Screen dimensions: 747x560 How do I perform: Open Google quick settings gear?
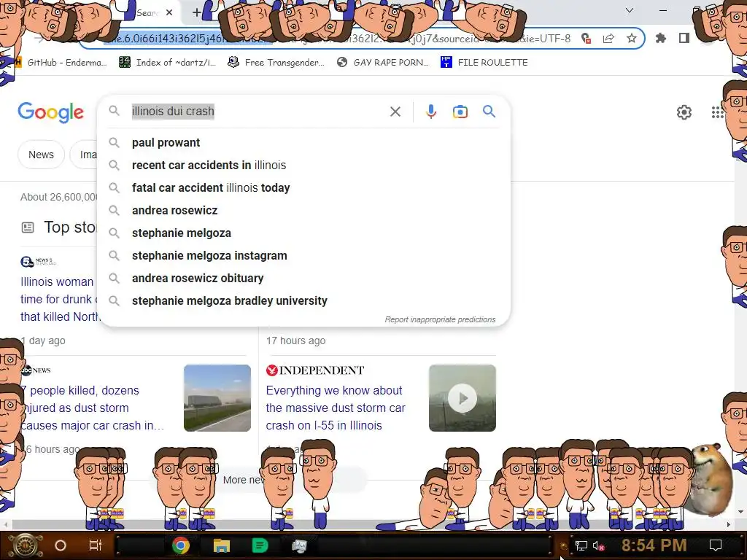[684, 112]
